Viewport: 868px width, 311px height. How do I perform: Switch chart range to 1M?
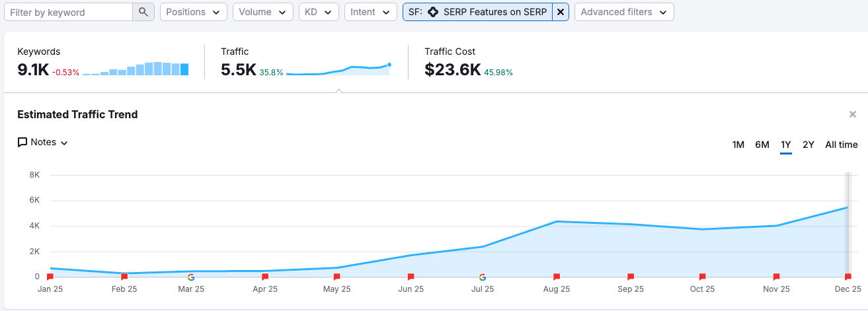tap(738, 145)
